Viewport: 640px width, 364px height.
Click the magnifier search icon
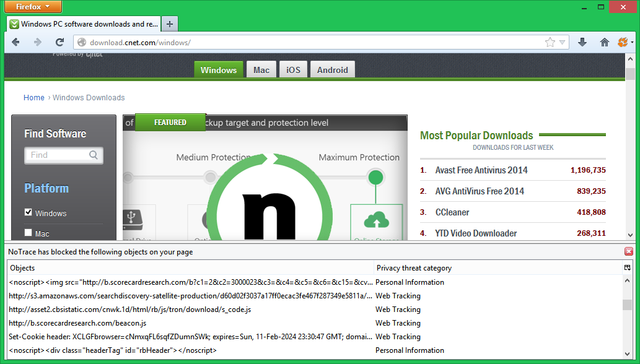click(94, 155)
